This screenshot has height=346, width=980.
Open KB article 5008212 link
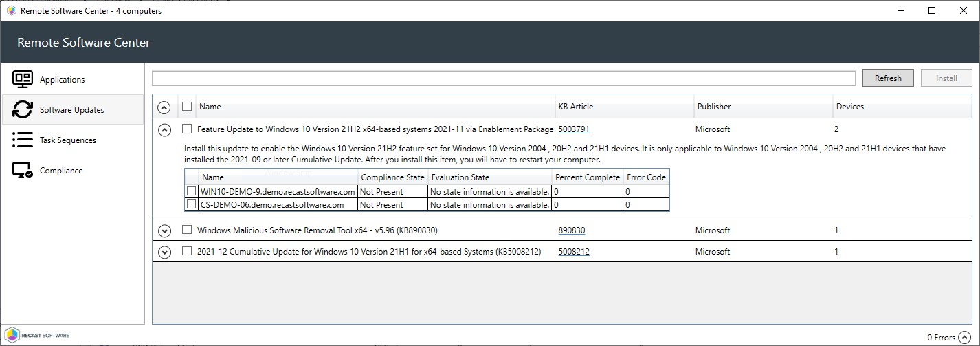coord(574,252)
